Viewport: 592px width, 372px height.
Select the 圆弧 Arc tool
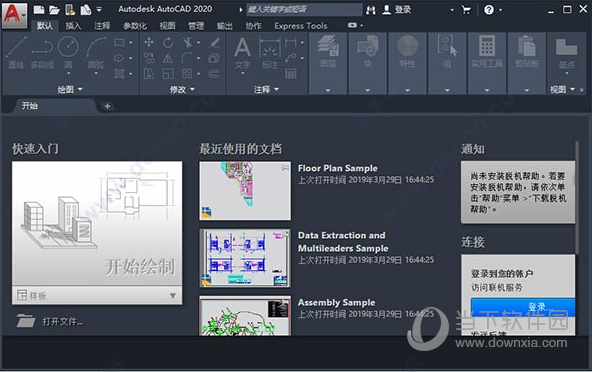(96, 52)
